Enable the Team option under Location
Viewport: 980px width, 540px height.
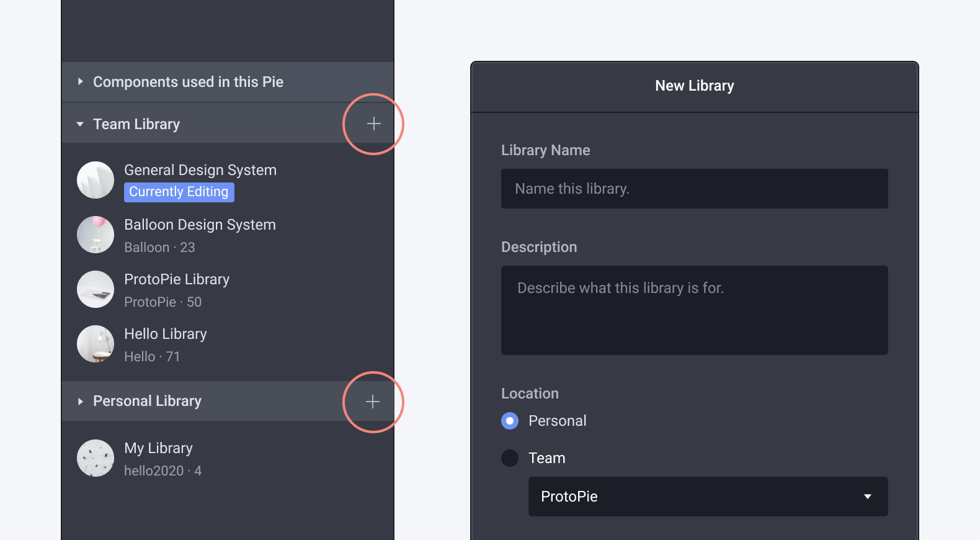pyautogui.click(x=509, y=458)
